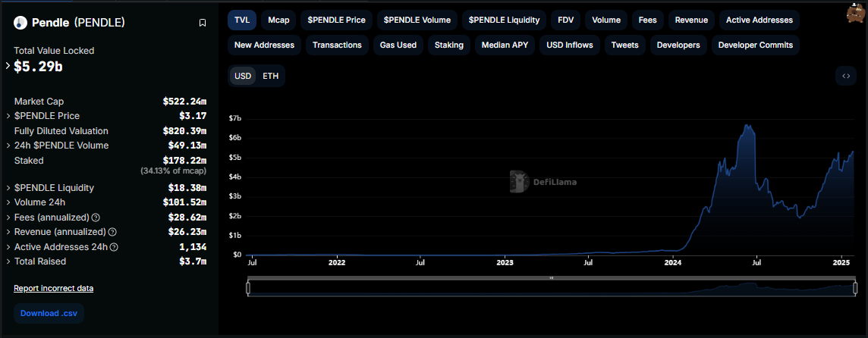Enable the Tweets chart metric
The height and width of the screenshot is (338, 868).
625,45
